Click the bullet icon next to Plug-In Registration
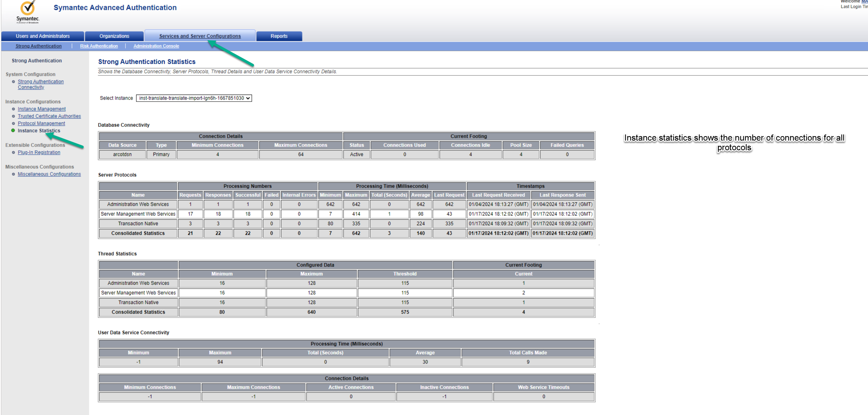This screenshot has height=415, width=868. (13, 152)
